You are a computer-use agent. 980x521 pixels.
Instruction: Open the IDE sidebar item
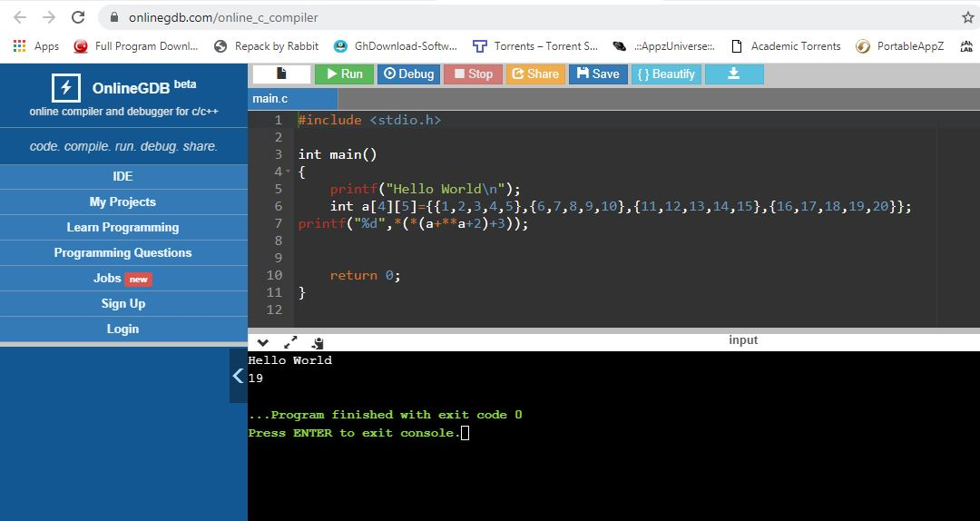(123, 176)
